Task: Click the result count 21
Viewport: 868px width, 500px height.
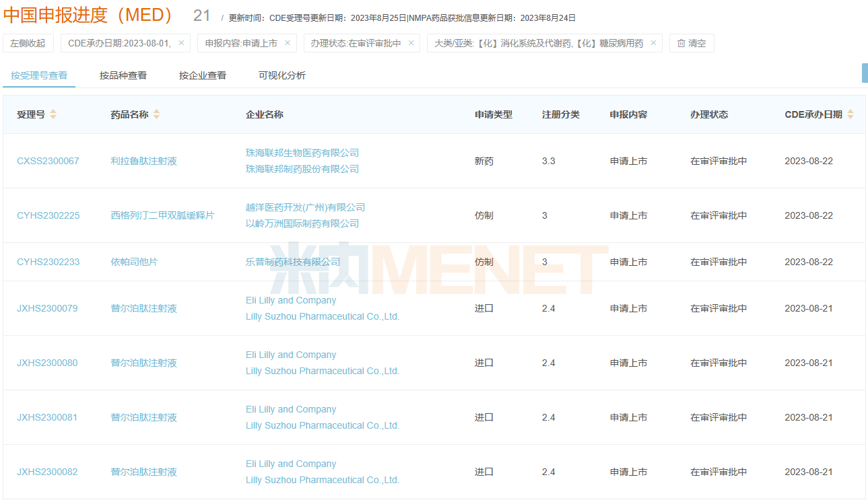Action: (x=202, y=15)
